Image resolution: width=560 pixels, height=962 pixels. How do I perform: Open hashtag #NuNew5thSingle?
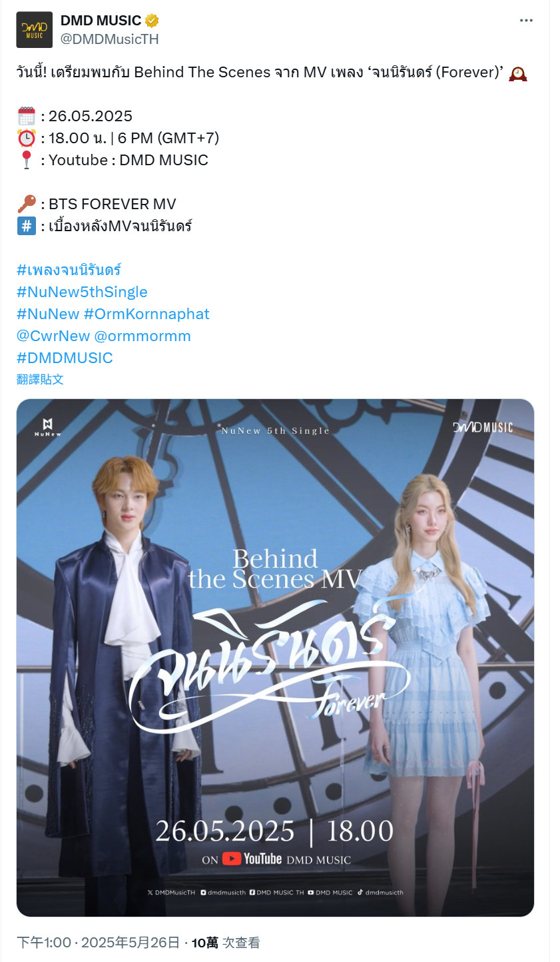[x=82, y=292]
